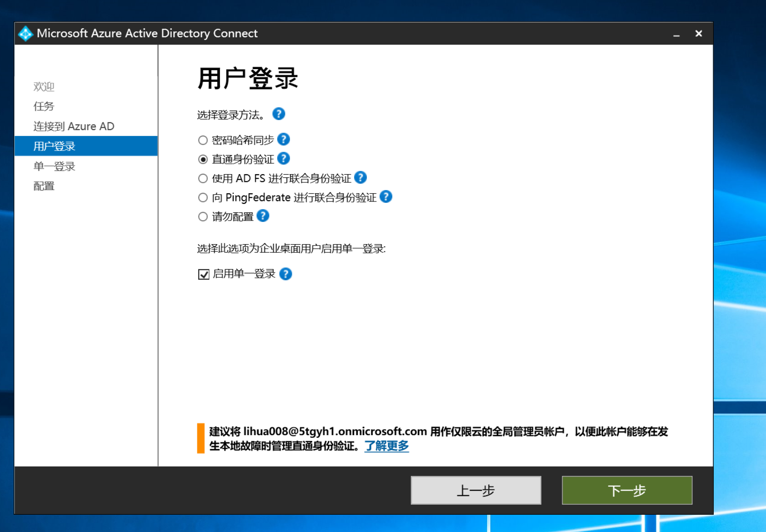
Task: Select 向 PingFederate 进行联合身份验证 option
Action: pyautogui.click(x=203, y=197)
